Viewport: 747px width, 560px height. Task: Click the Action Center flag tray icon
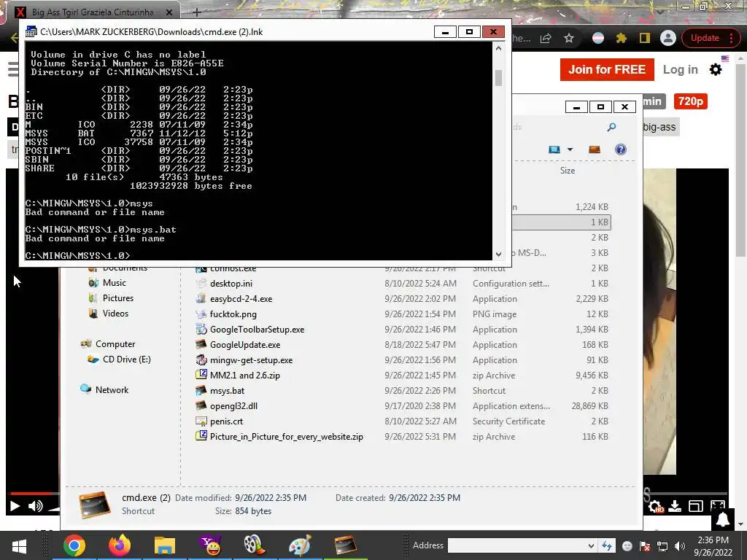coord(645,546)
